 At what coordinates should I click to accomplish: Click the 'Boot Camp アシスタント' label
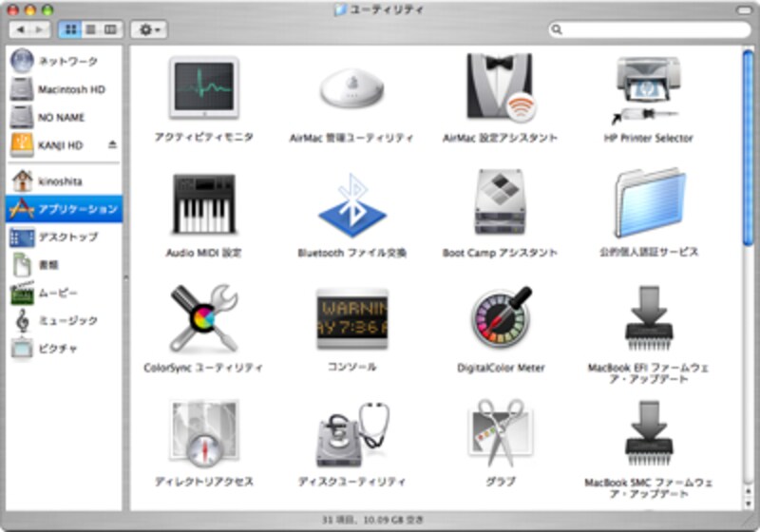point(500,253)
